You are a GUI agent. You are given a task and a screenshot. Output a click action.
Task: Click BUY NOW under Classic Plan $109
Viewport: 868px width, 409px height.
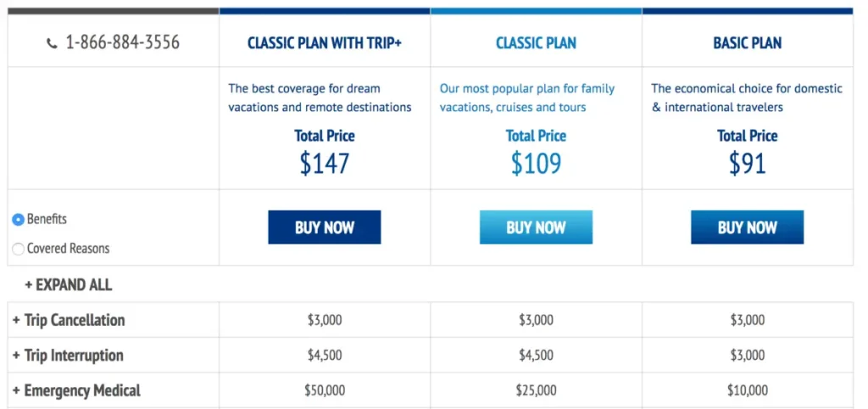[x=536, y=227]
